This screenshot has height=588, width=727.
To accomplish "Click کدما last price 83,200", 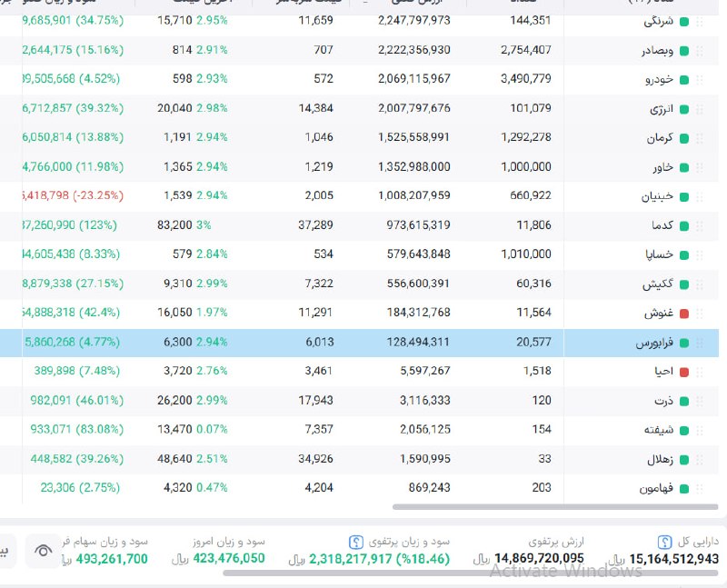I will pyautogui.click(x=174, y=224).
